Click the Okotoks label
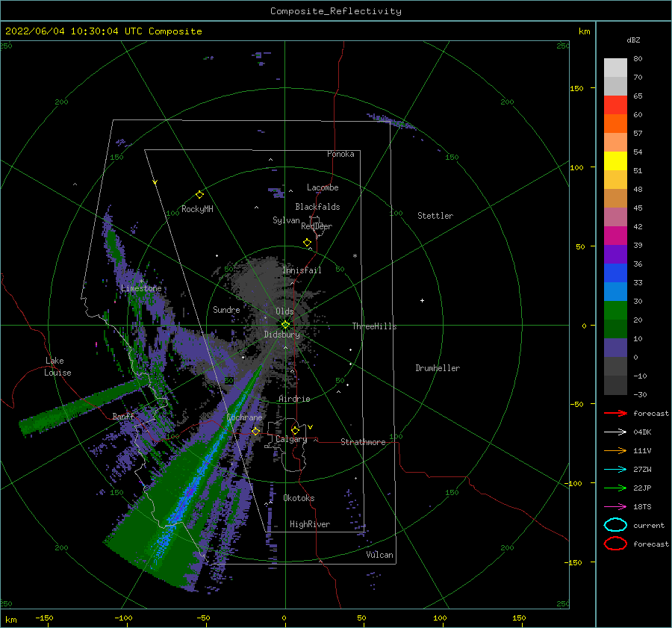This screenshot has height=628, width=672. point(299,498)
